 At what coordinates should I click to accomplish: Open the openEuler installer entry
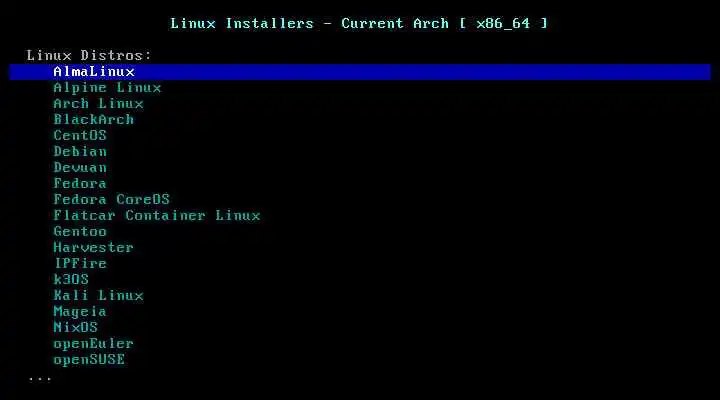click(x=94, y=344)
